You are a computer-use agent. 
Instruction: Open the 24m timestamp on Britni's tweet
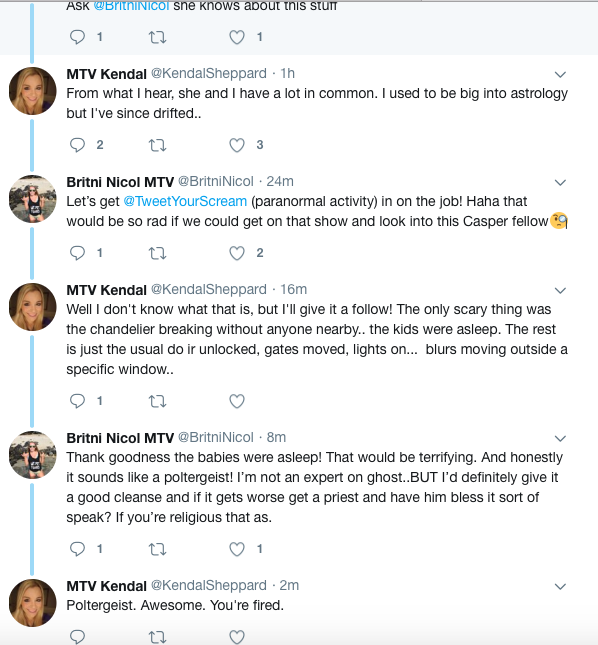[x=280, y=181]
